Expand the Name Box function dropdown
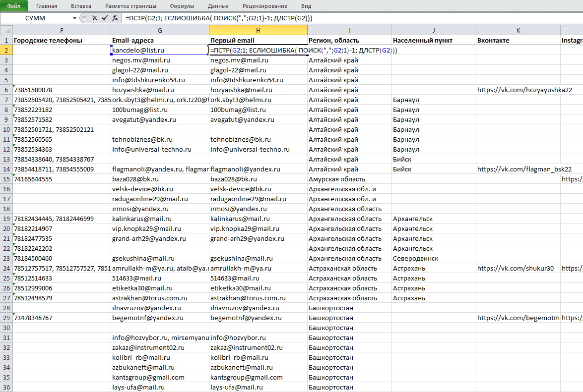 tap(74, 18)
